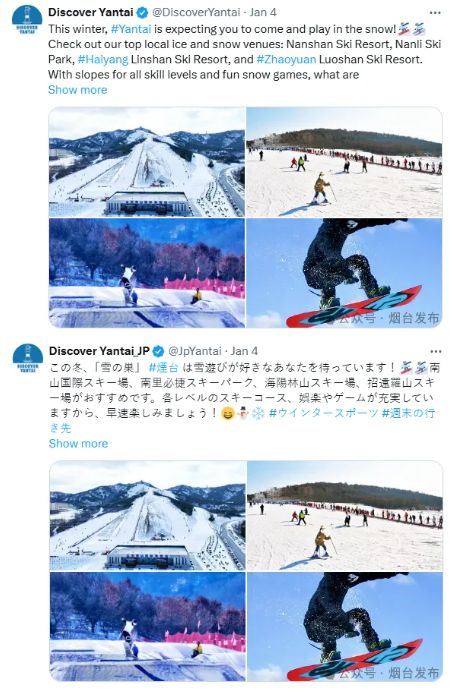Click the @JpYantai handle
The width and height of the screenshot is (463, 692).
pyautogui.click(x=195, y=352)
